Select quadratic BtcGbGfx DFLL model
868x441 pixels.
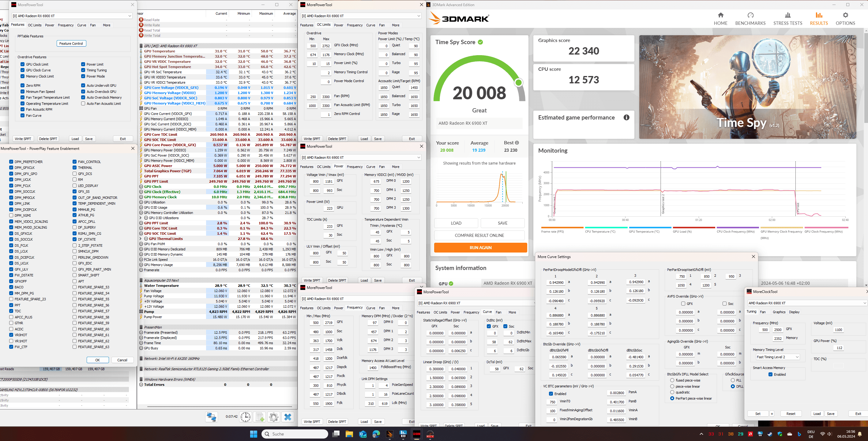pos(672,392)
